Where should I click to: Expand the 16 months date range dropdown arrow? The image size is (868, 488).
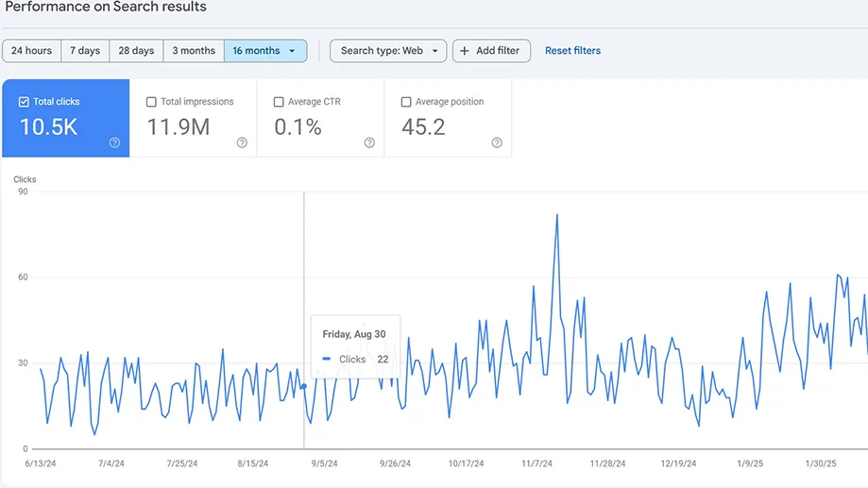293,51
